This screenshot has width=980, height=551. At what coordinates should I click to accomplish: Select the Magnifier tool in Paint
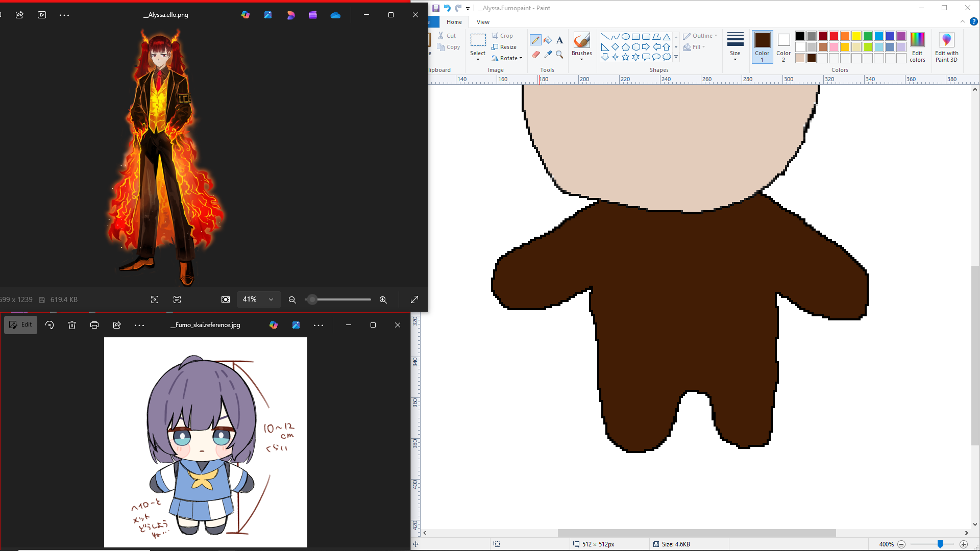pos(559,54)
